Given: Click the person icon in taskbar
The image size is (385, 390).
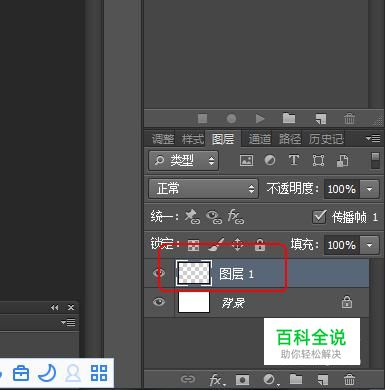Looking at the screenshot, I should (x=73, y=373).
